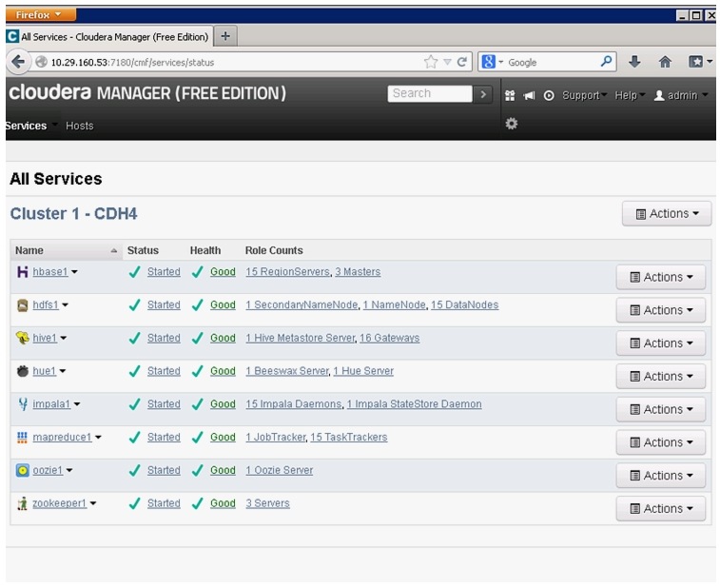Open the Hosts tab

click(80, 126)
